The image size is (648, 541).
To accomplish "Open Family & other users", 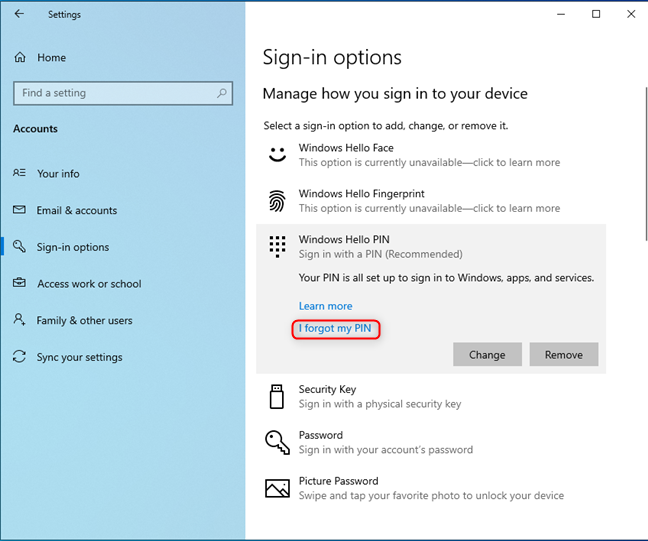I will coord(84,321).
